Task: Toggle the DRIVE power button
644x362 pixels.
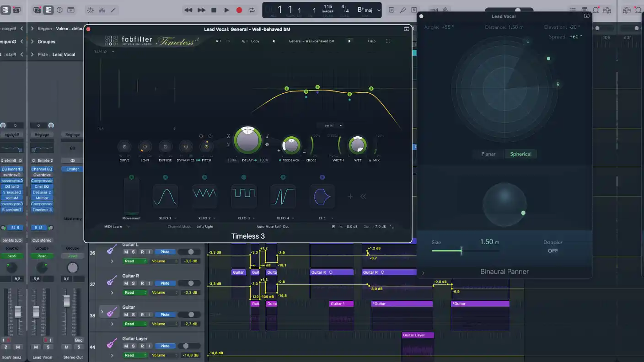Action: (124, 147)
